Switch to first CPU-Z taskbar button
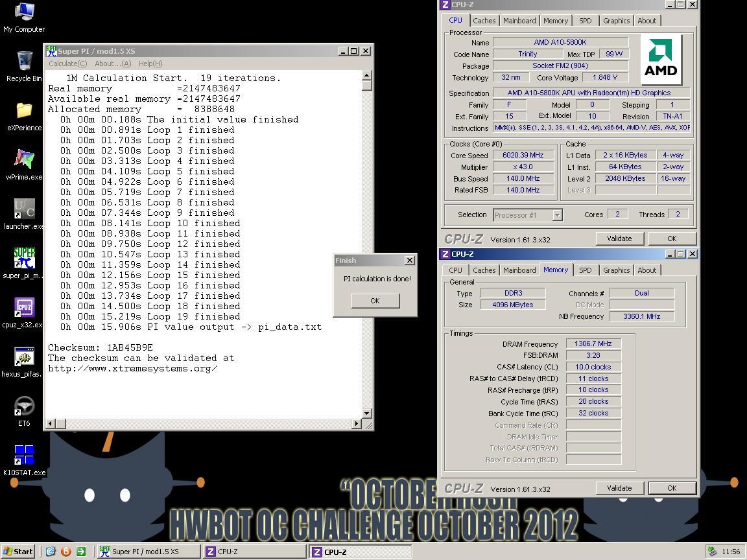The width and height of the screenshot is (747, 560). coord(255,552)
